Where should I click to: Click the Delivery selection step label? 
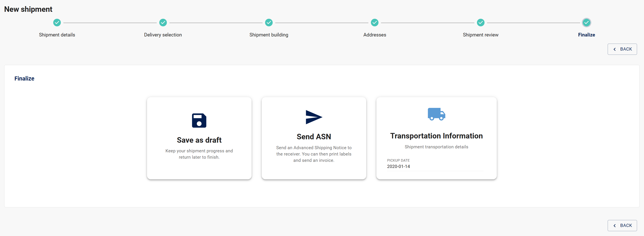pos(163,35)
